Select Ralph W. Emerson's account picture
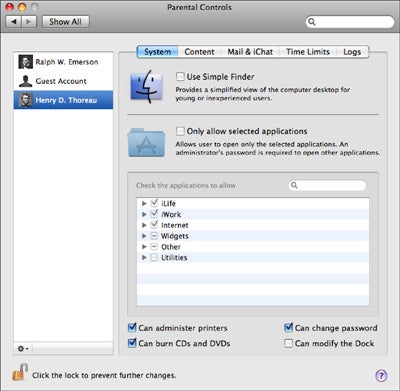Viewport: 400px width, 391px height. (26, 62)
